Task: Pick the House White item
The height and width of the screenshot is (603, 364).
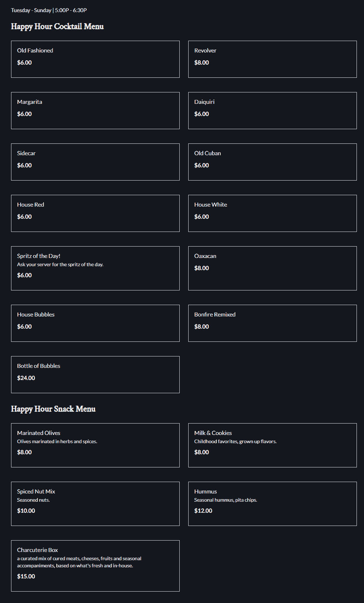Action: coord(272,213)
